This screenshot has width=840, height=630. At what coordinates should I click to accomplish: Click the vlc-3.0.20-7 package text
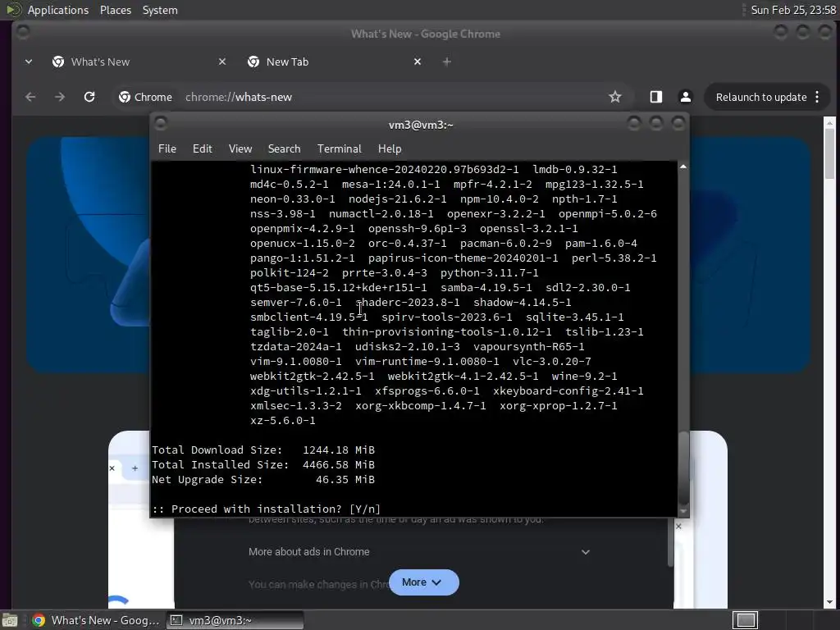coord(552,362)
